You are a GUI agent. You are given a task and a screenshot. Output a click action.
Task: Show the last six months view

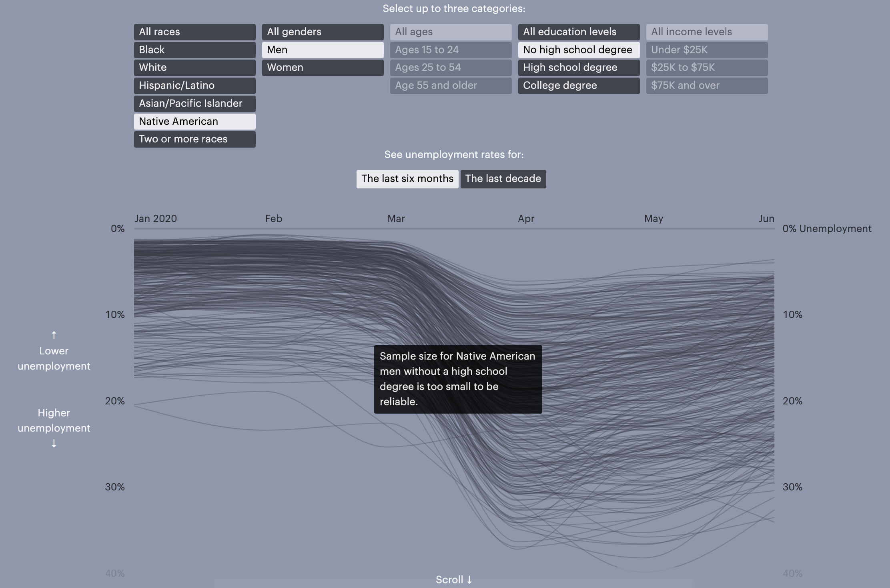(x=407, y=179)
